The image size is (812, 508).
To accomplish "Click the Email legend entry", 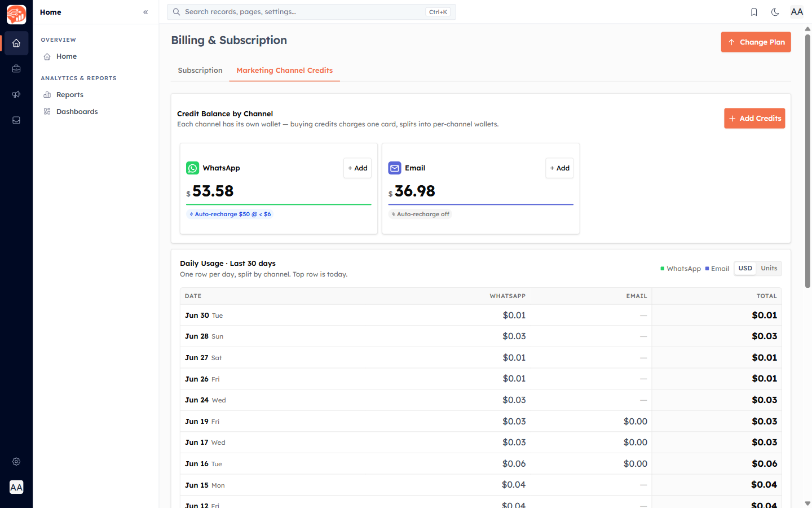I will click(x=717, y=269).
